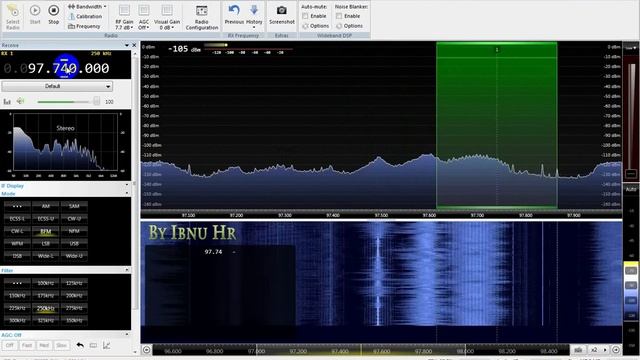Image resolution: width=640 pixels, height=360 pixels.
Task: Open Auto-mute Options gear
Action: pyautogui.click(x=316, y=26)
